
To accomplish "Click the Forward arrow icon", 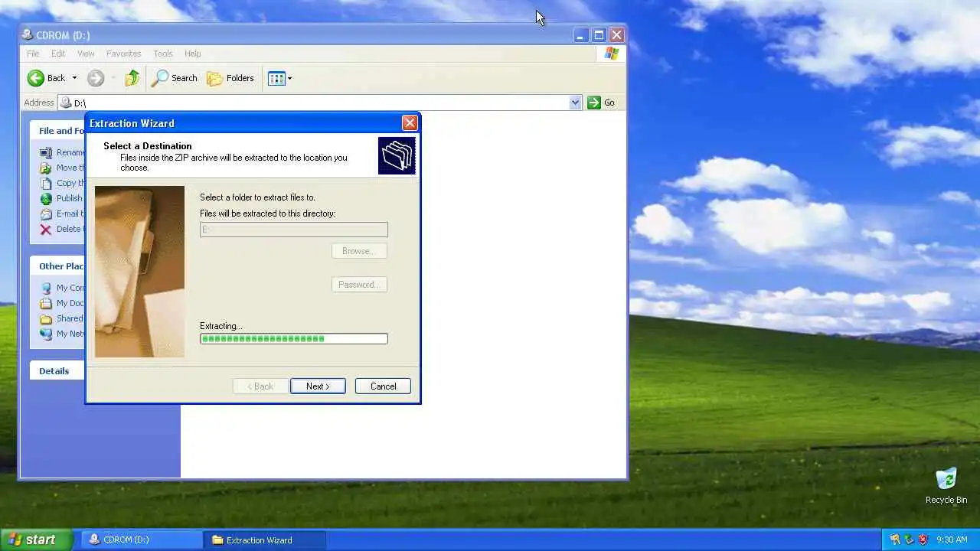I will [96, 78].
